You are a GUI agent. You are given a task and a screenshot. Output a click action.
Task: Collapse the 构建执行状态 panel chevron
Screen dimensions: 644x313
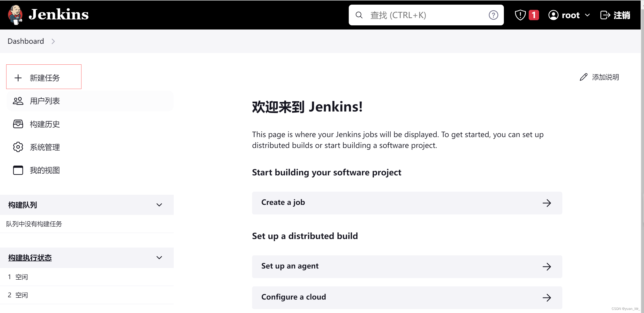click(159, 258)
